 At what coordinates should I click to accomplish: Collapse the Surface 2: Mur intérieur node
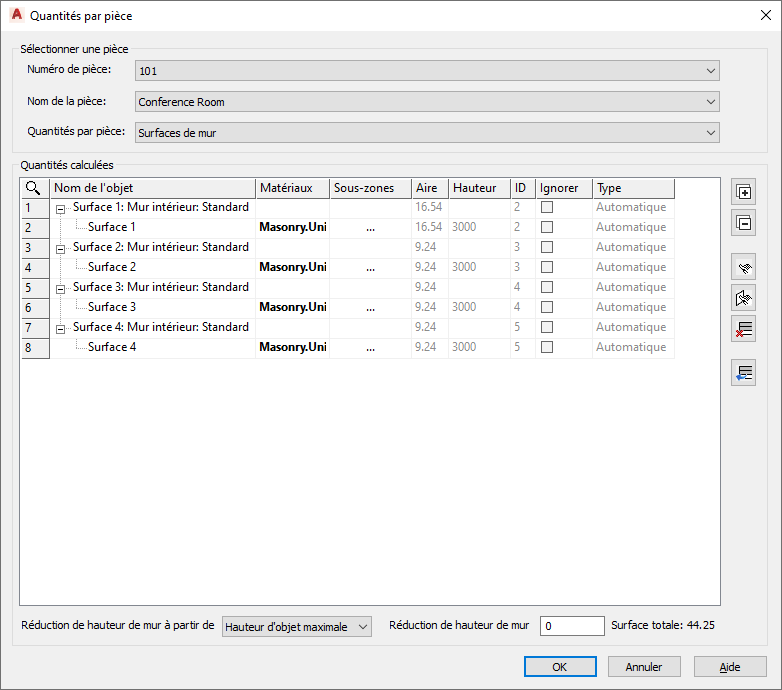(x=60, y=249)
